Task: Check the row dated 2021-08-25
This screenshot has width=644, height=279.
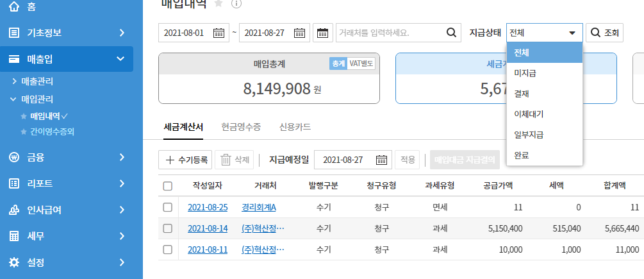Action: [x=168, y=207]
